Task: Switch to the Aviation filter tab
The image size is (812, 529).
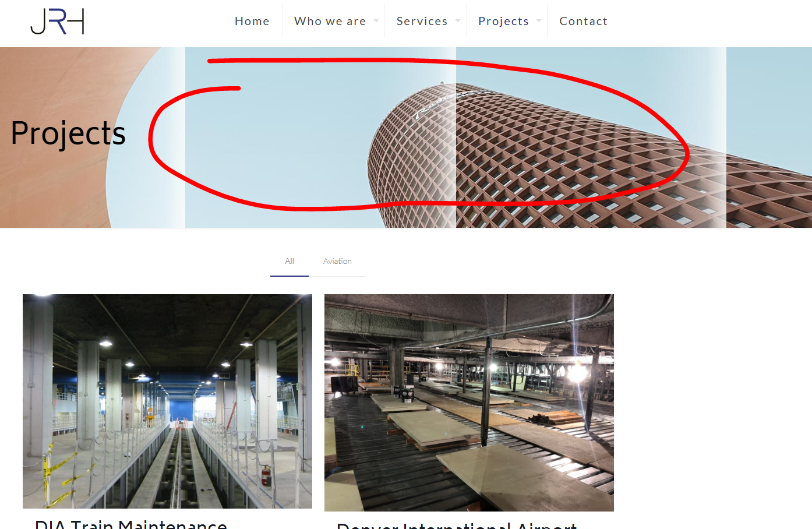Action: point(337,262)
